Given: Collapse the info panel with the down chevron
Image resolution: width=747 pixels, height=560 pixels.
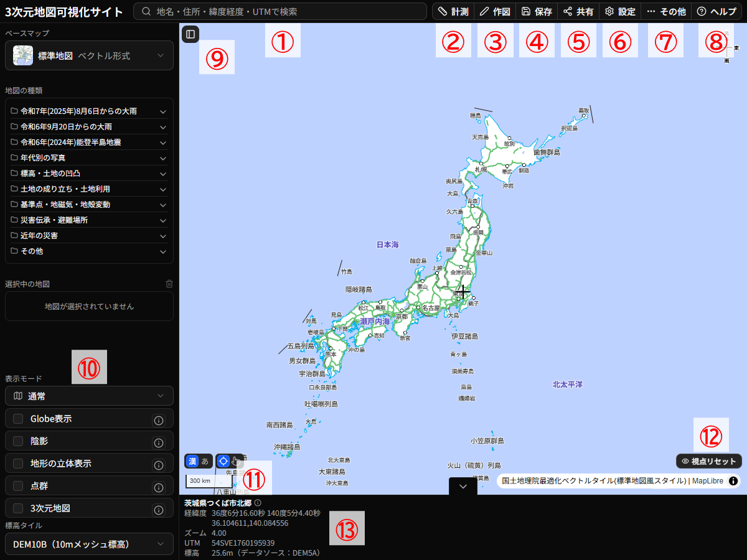Looking at the screenshot, I should [x=463, y=487].
